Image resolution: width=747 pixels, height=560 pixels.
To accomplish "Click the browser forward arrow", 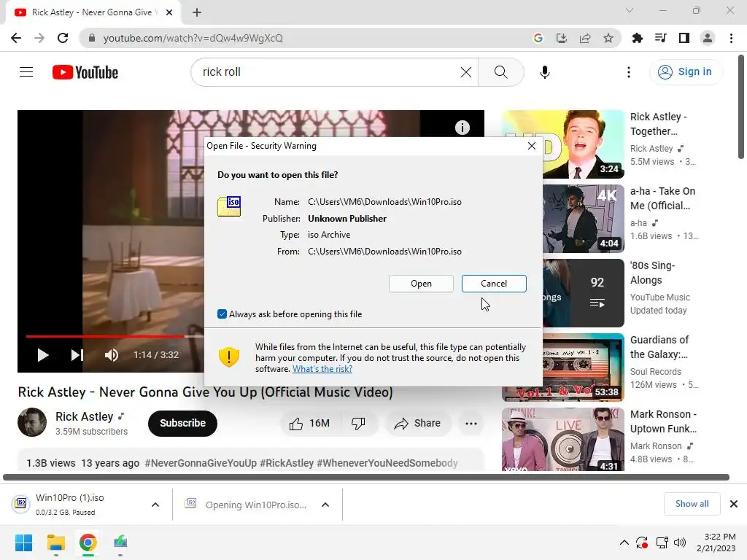I will pos(39,38).
